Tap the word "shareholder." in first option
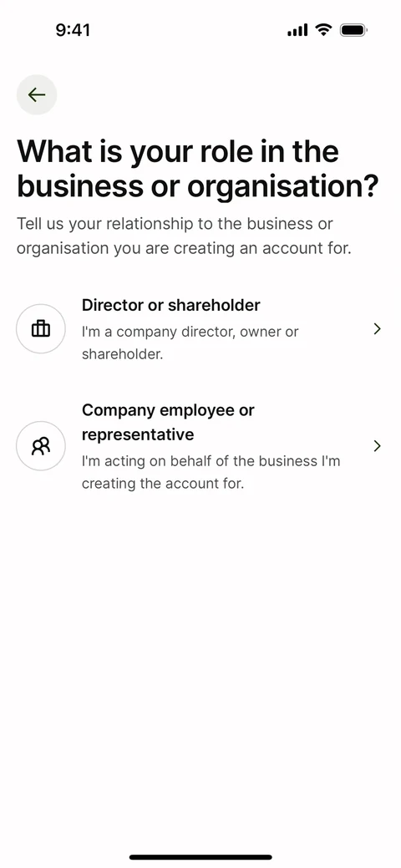401x868 pixels. coord(123,354)
